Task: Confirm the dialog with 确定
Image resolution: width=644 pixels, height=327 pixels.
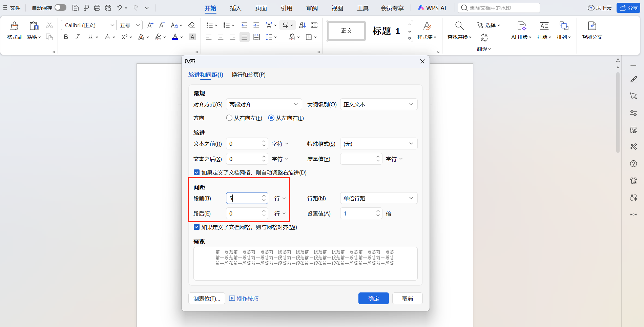Action: pos(373,299)
